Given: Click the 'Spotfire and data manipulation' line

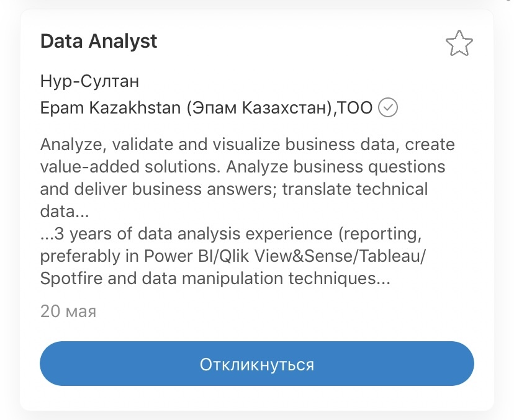Looking at the screenshot, I should coord(215,279).
